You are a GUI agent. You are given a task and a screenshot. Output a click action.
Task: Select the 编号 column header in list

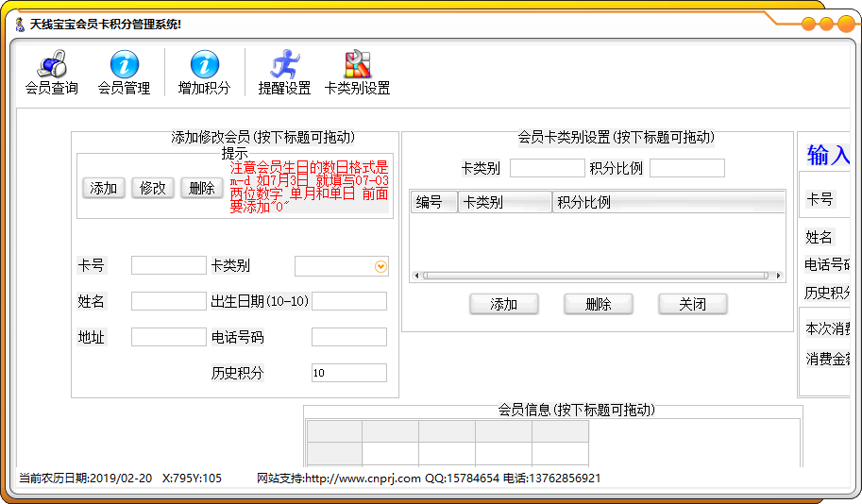click(x=434, y=202)
